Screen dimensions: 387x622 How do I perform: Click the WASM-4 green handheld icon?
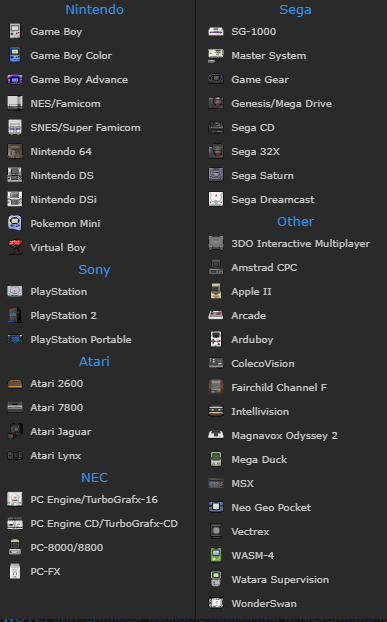(x=216, y=555)
